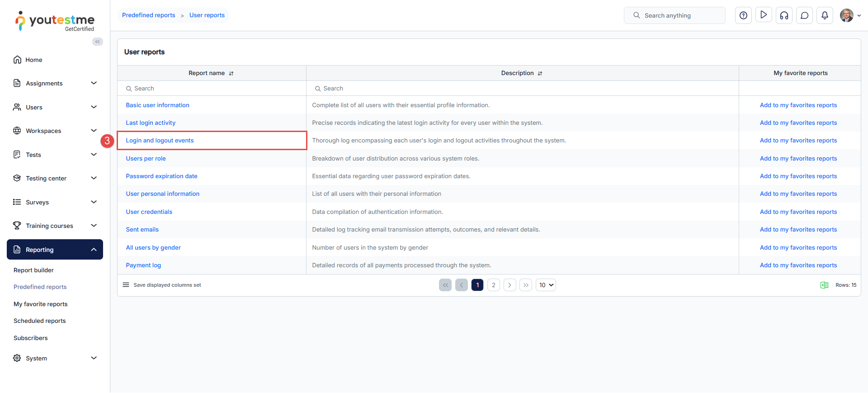Sort by Description column
This screenshot has height=393, width=868.
[x=540, y=73]
